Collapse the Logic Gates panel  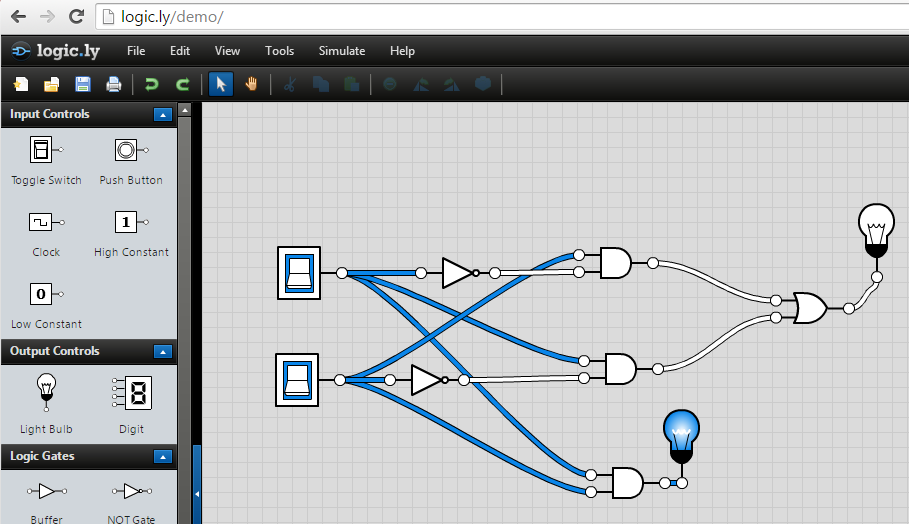pos(163,457)
